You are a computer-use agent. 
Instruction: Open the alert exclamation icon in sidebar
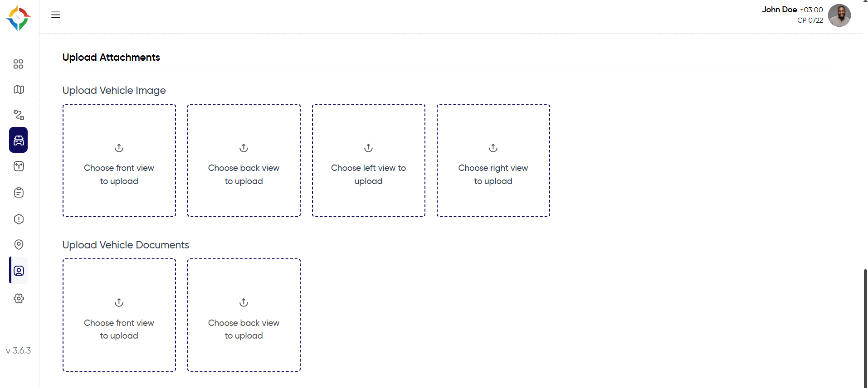(19, 219)
